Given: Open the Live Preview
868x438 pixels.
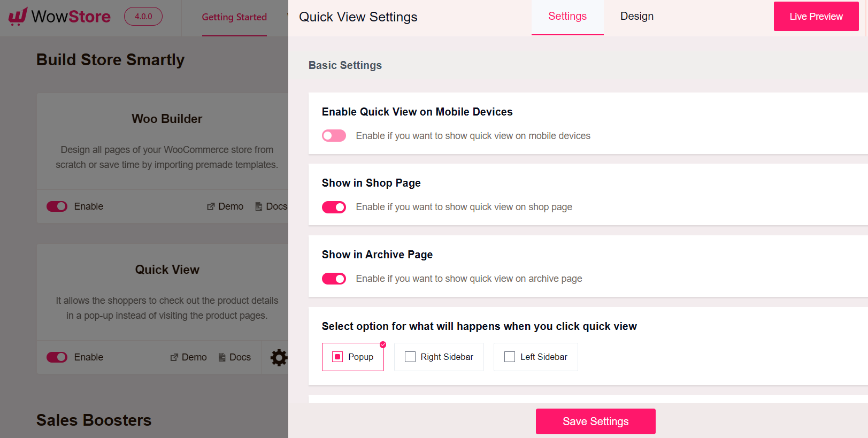Looking at the screenshot, I should [x=816, y=17].
